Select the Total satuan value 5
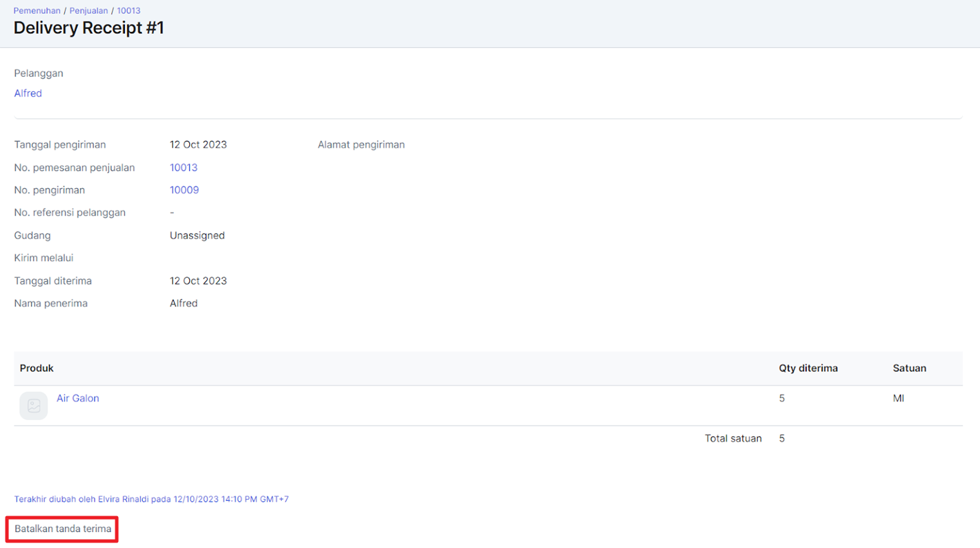 [x=782, y=438]
